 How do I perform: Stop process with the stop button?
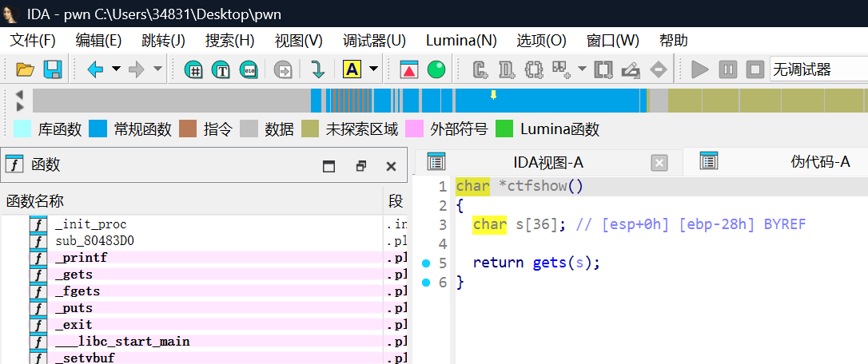pyautogui.click(x=755, y=69)
